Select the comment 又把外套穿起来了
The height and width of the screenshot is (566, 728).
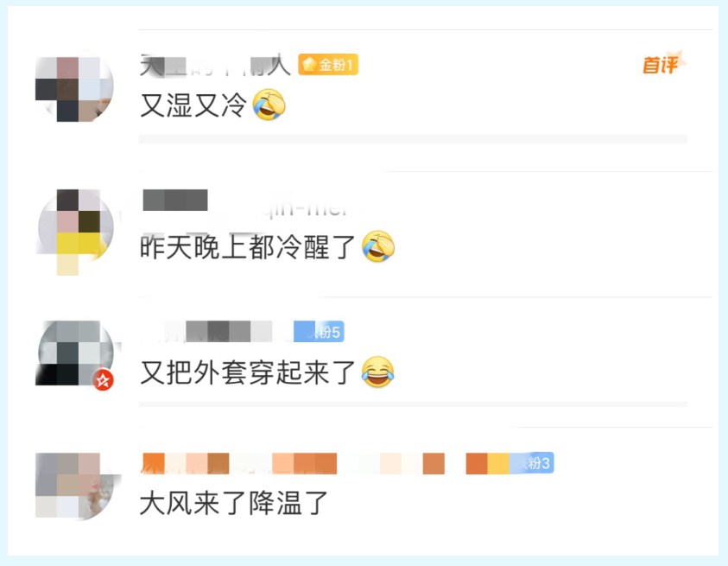click(248, 372)
